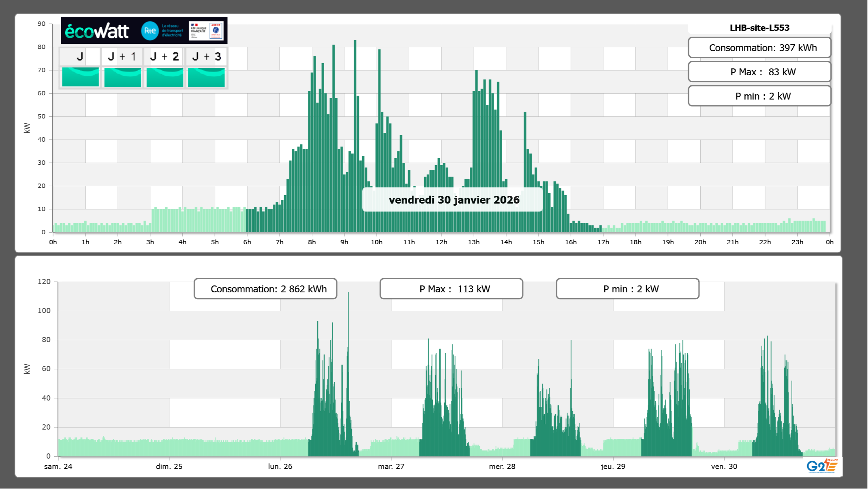Select the J + 3 day label
This screenshot has width=868, height=489.
click(x=206, y=56)
